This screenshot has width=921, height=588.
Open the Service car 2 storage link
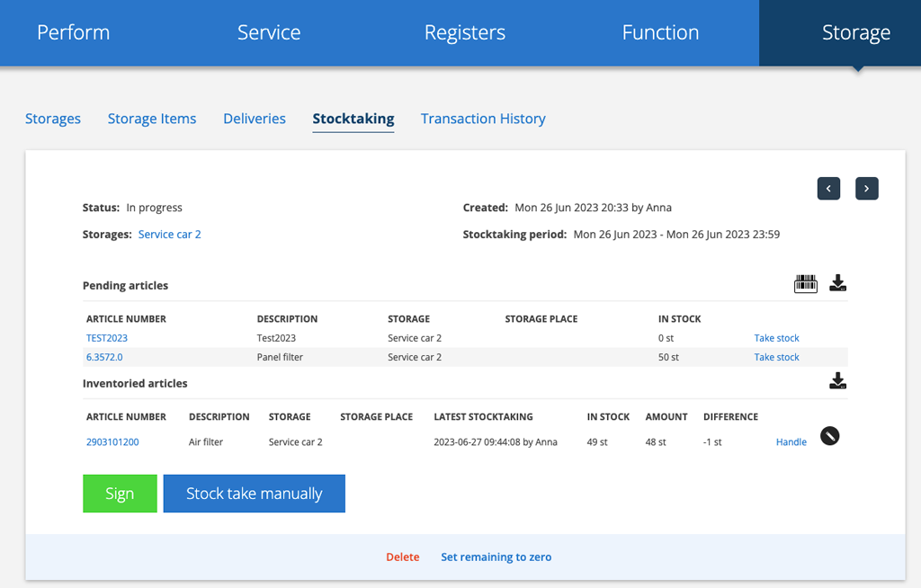(169, 235)
